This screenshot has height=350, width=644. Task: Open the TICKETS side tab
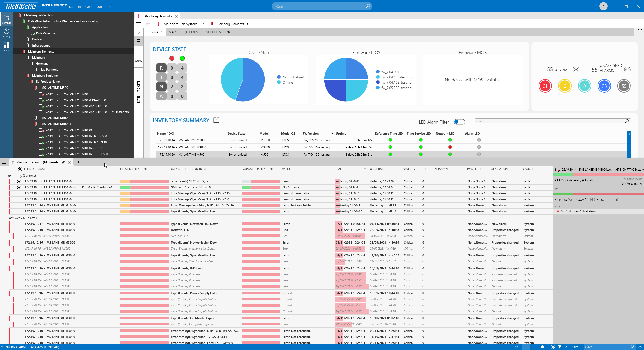pyautogui.click(x=139, y=86)
